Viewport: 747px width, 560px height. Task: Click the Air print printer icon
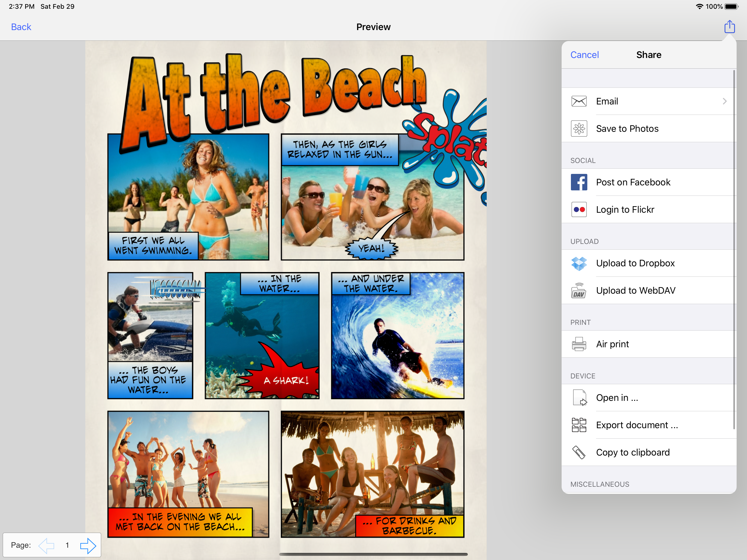click(x=579, y=344)
